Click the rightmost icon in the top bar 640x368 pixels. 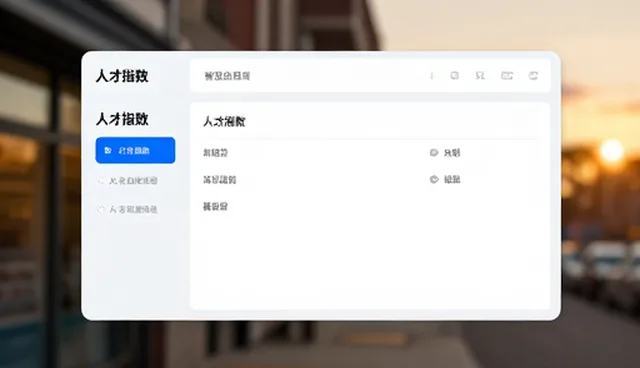(533, 75)
